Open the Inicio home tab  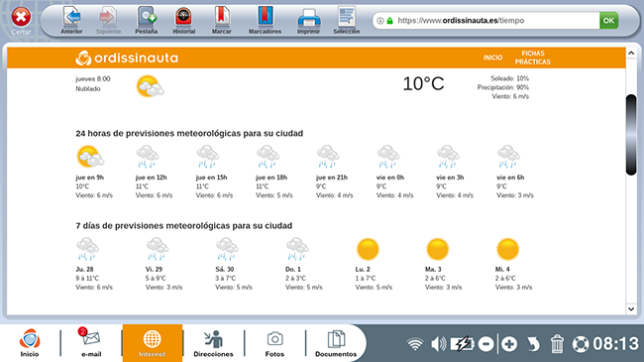[30, 343]
